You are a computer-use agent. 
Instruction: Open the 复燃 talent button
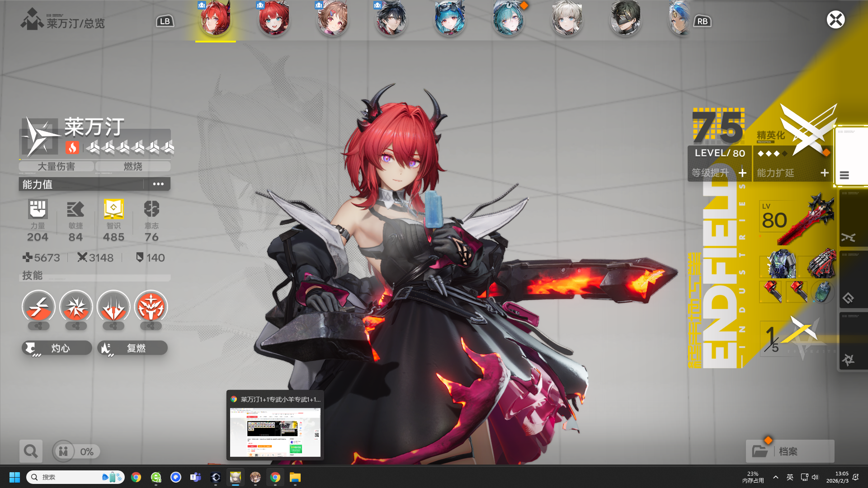[x=132, y=348]
